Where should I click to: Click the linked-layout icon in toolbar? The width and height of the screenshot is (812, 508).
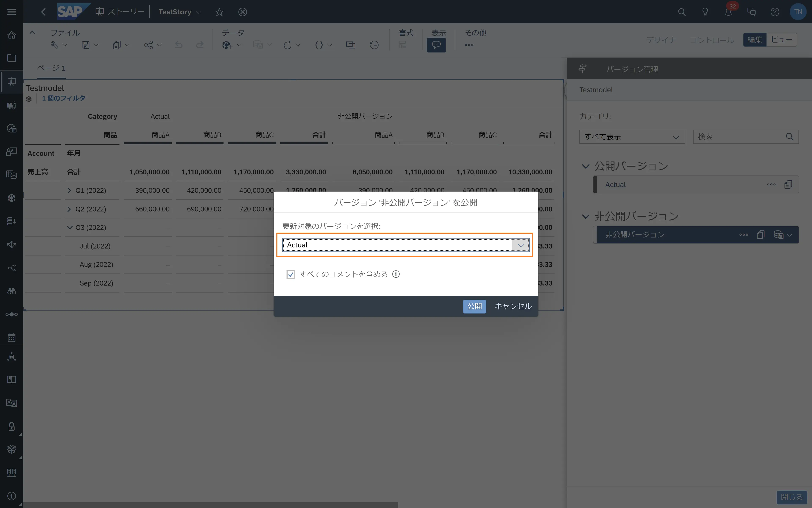click(x=351, y=45)
